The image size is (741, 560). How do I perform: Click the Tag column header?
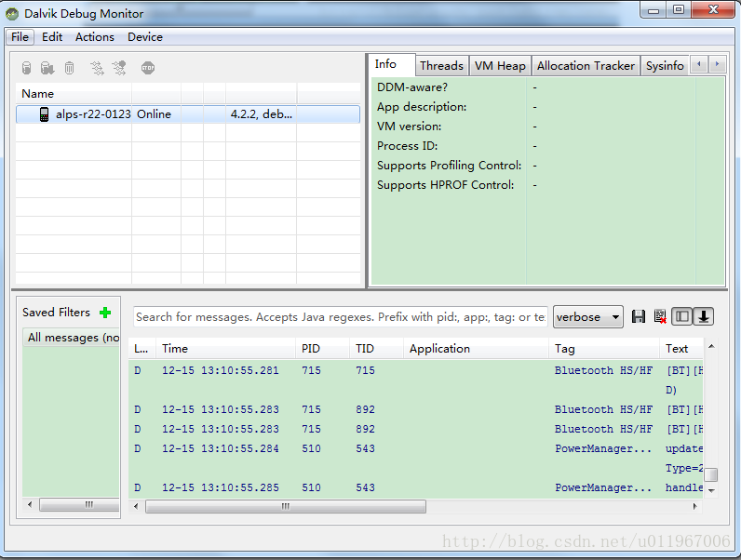coord(604,349)
